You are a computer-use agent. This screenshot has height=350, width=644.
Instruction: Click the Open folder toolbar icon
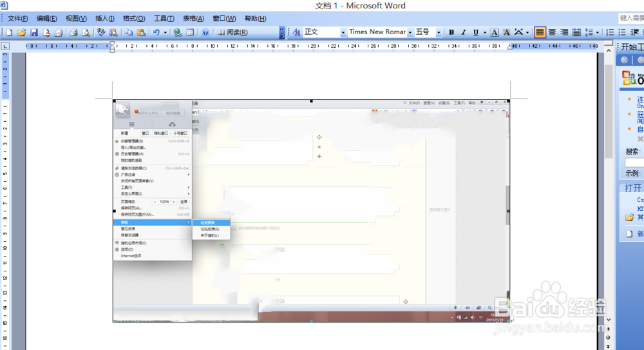click(21, 32)
